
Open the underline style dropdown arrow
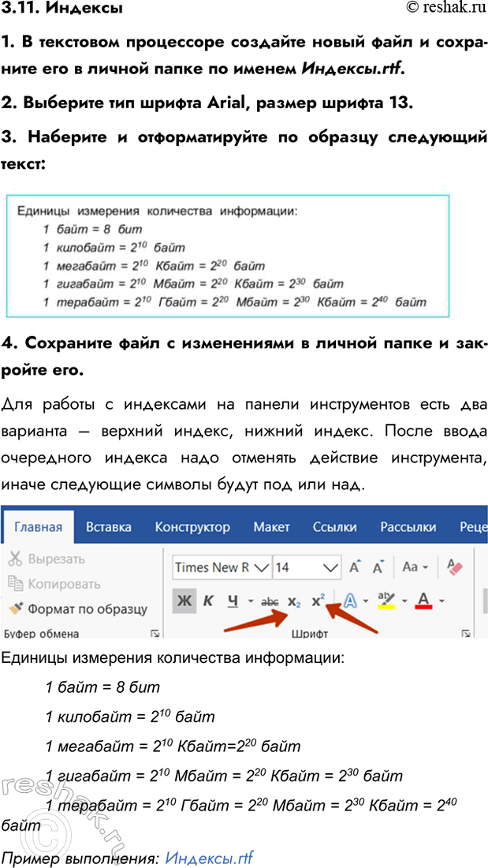point(251,602)
